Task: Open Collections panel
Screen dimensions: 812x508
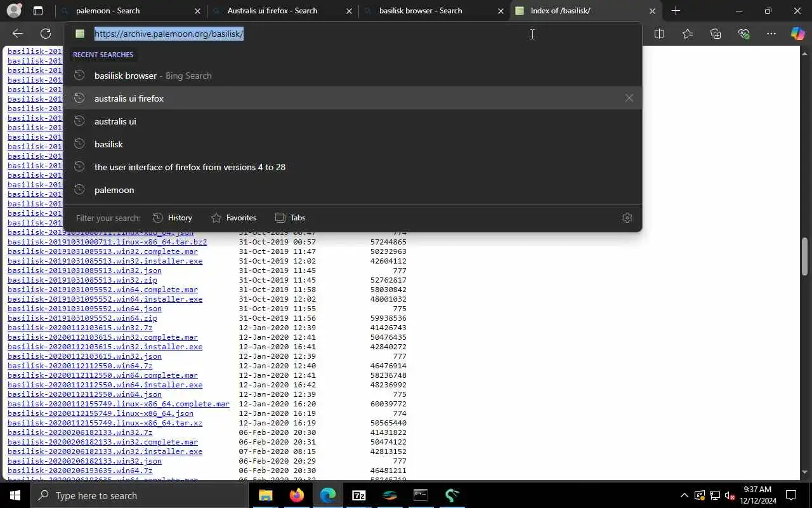Action: click(716, 34)
